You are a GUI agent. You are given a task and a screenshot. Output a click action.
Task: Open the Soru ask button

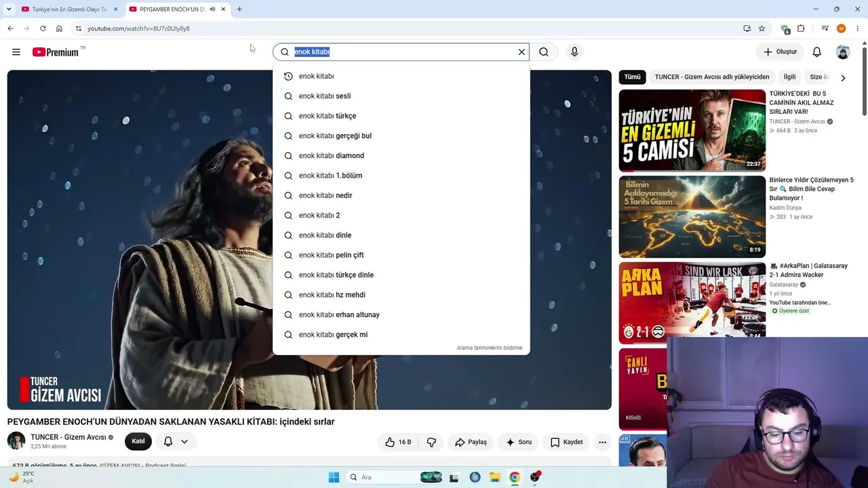pos(519,442)
